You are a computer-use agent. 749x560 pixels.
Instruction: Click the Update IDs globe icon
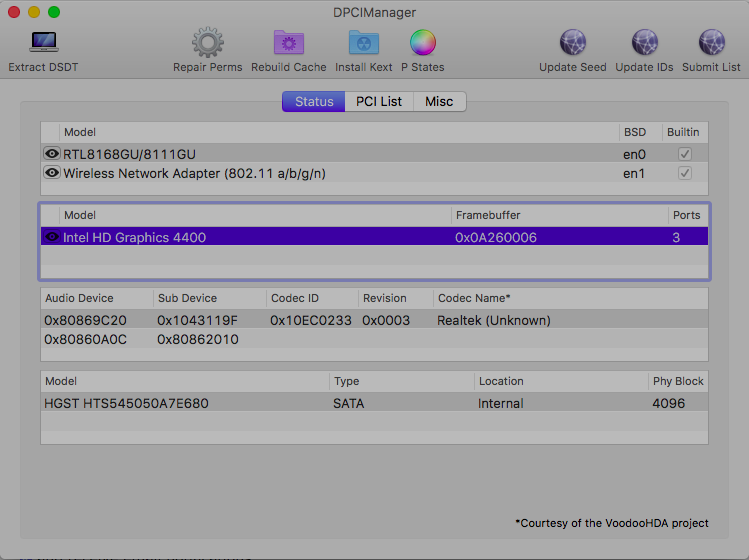coord(644,43)
